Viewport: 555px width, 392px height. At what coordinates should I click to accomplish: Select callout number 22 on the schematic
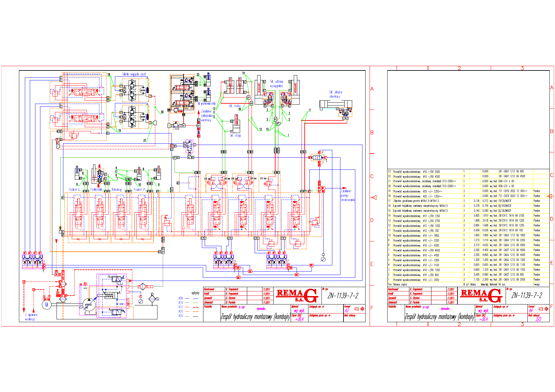point(198,75)
